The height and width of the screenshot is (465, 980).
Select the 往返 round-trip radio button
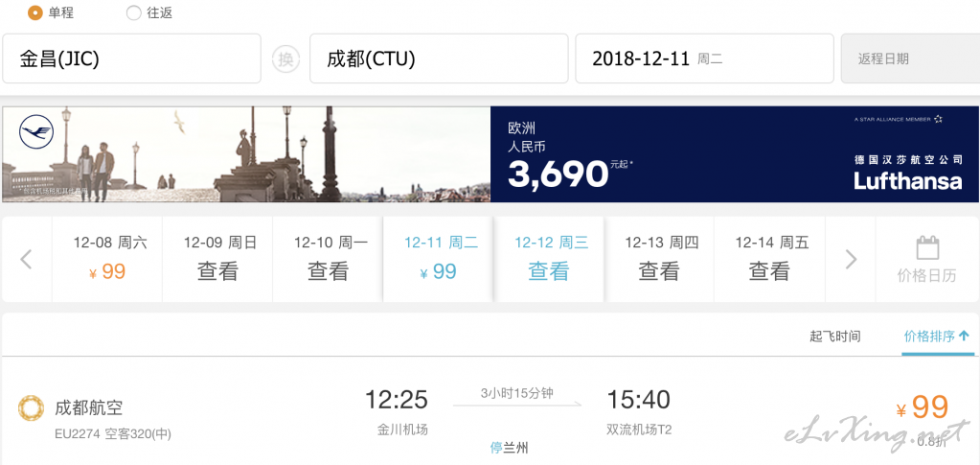(x=133, y=12)
